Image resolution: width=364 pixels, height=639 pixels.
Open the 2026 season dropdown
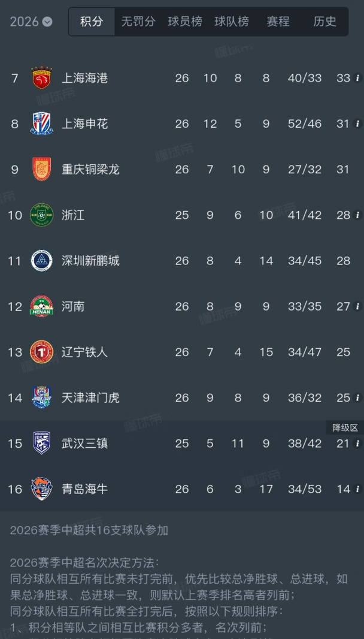pos(31,22)
